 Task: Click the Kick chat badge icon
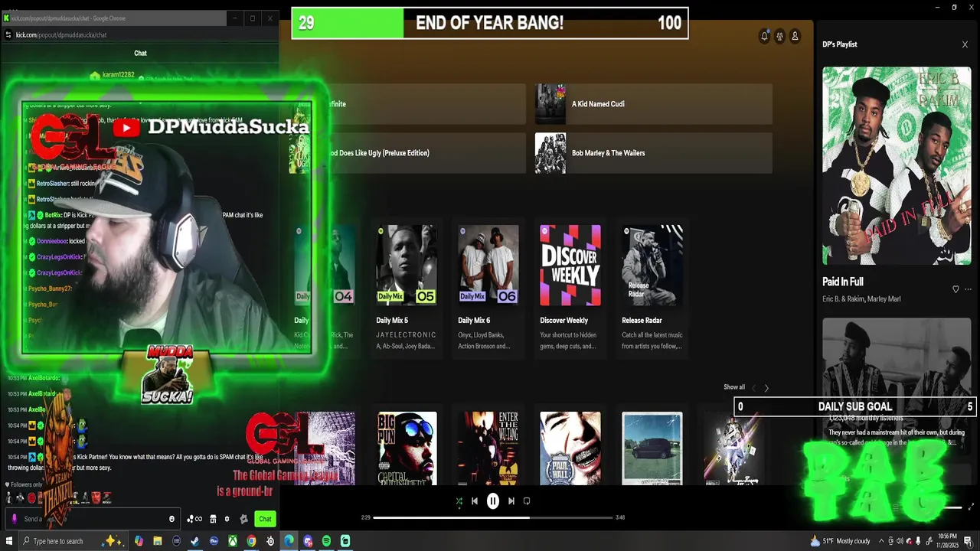(x=243, y=519)
